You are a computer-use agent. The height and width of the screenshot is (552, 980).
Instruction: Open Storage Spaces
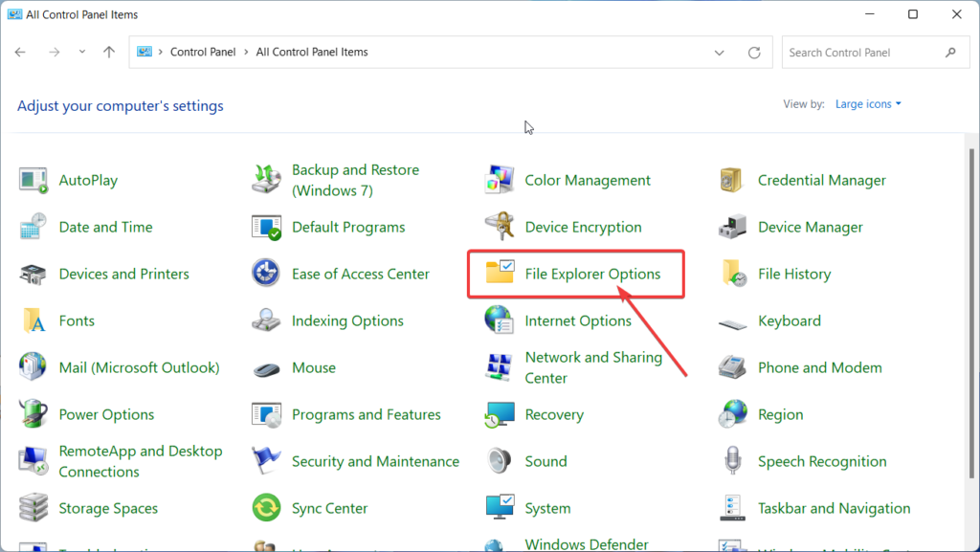107,508
